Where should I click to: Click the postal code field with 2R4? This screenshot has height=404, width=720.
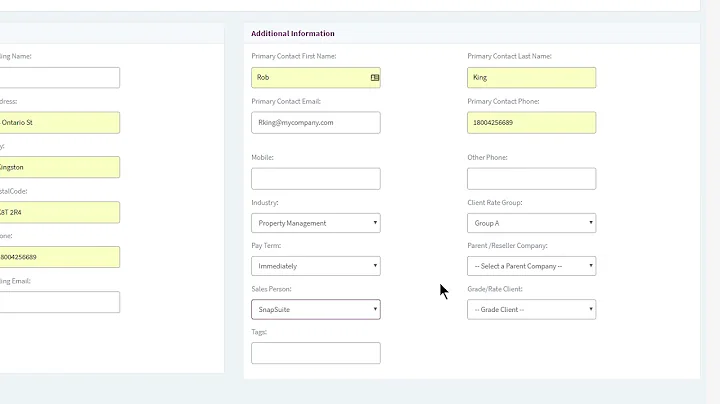tap(60, 212)
